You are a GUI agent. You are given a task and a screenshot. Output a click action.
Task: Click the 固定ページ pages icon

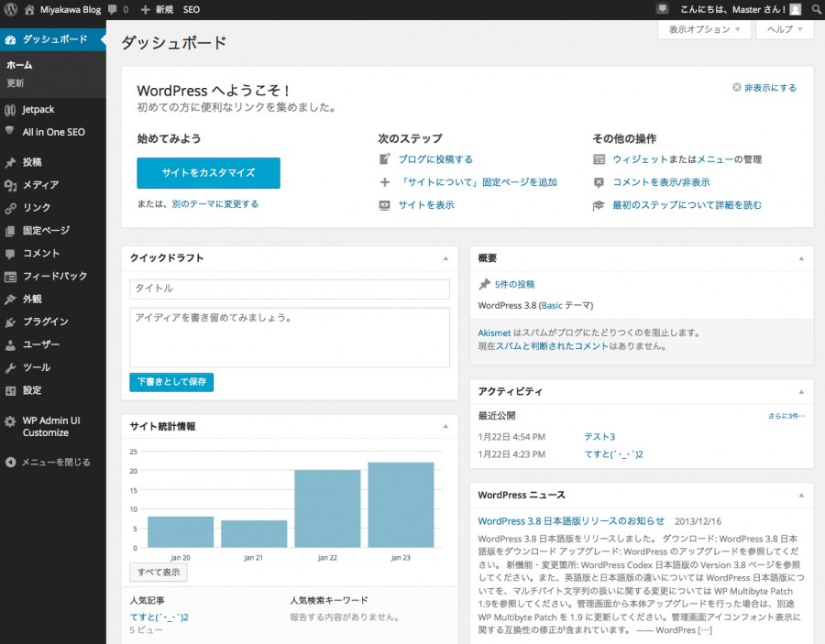pos(10,231)
